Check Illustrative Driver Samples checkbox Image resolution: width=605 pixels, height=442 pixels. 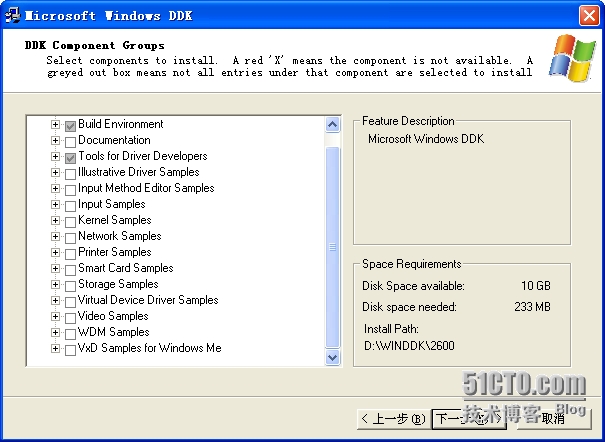pyautogui.click(x=70, y=174)
